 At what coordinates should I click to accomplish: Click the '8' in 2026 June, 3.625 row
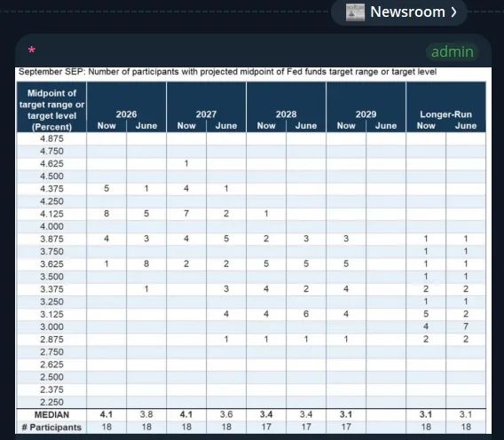click(146, 263)
